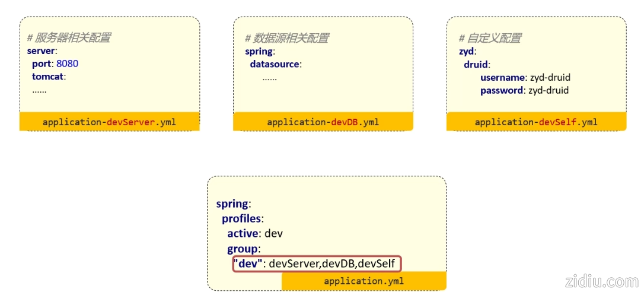Click the group key under profiles

pyautogui.click(x=244, y=248)
